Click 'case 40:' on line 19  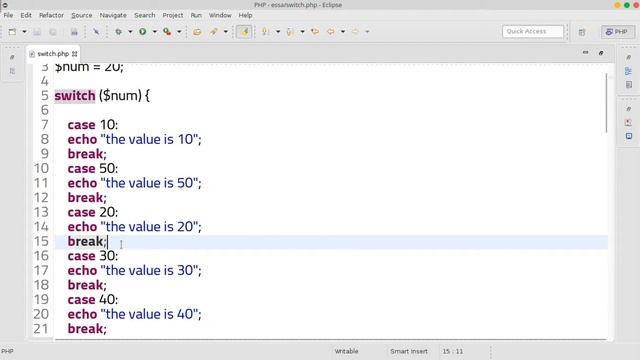pyautogui.click(x=93, y=300)
